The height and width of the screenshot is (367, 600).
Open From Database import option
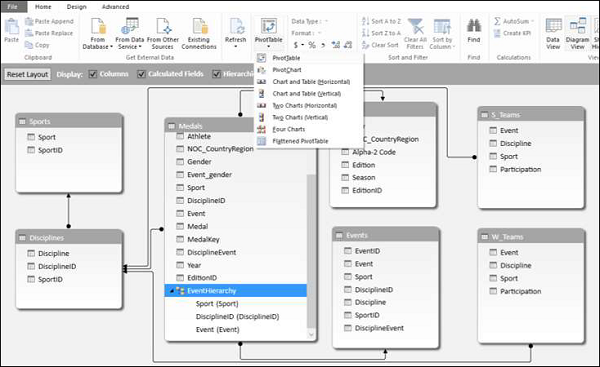pos(98,34)
